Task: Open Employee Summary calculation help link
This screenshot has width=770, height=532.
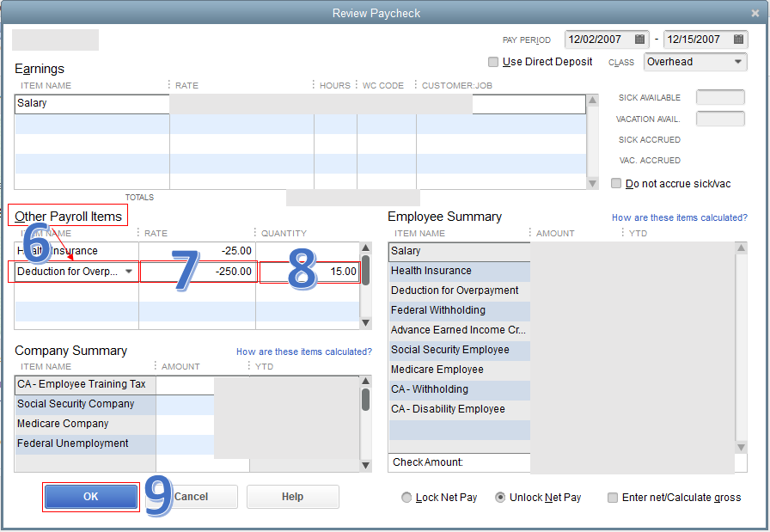Action: click(679, 217)
